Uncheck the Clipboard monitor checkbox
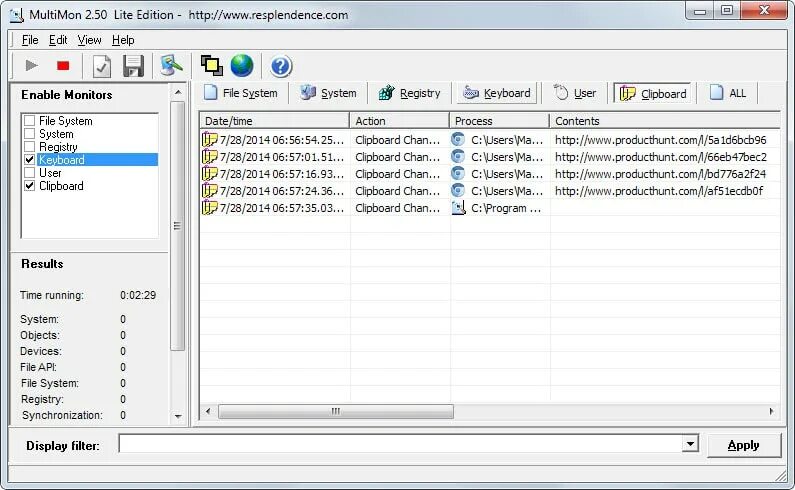Image resolution: width=795 pixels, height=490 pixels. click(30, 186)
